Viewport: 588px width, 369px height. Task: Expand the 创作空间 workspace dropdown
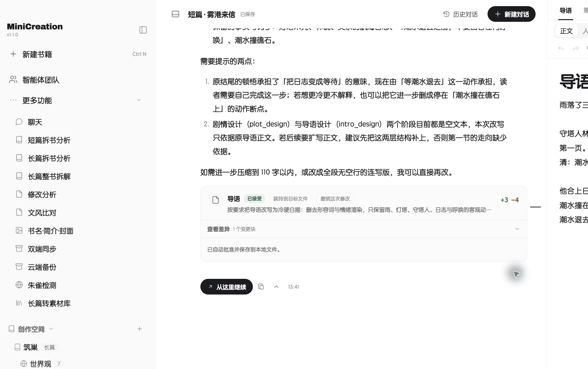(51, 329)
